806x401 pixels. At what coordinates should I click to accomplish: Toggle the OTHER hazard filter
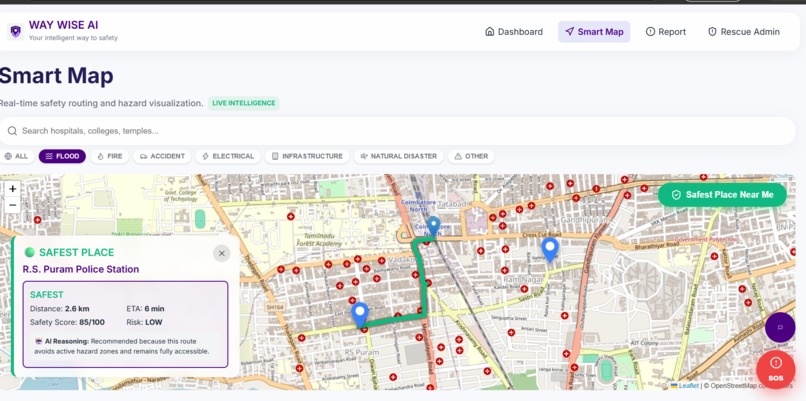[x=471, y=156]
